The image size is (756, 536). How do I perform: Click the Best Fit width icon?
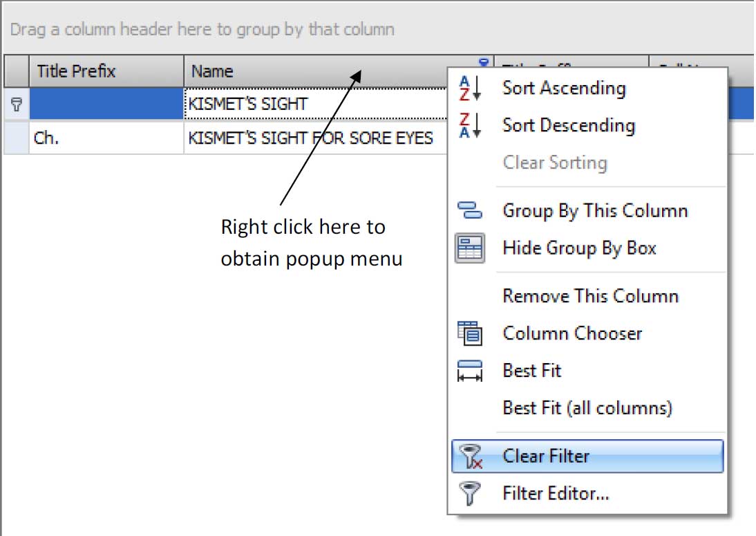pyautogui.click(x=470, y=371)
